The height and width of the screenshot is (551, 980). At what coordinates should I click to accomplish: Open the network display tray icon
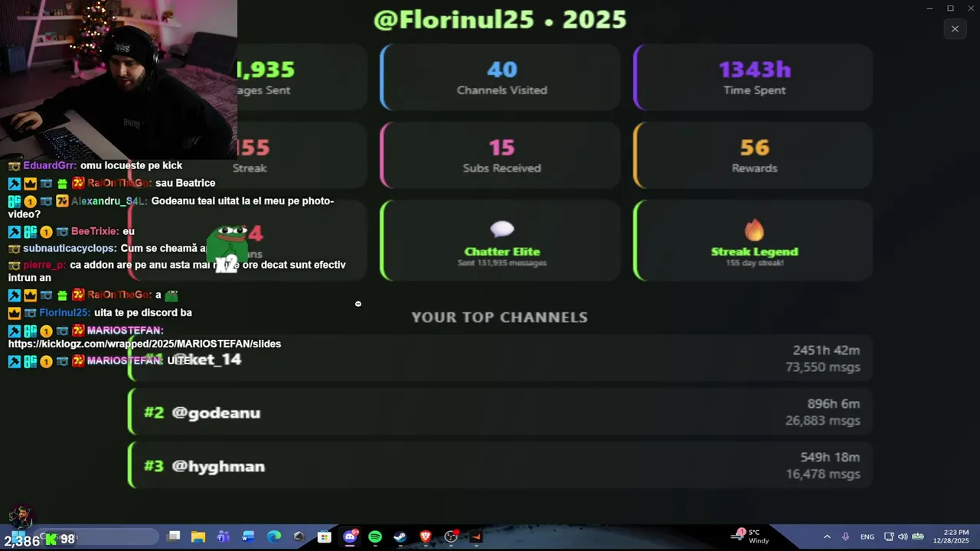(889, 536)
